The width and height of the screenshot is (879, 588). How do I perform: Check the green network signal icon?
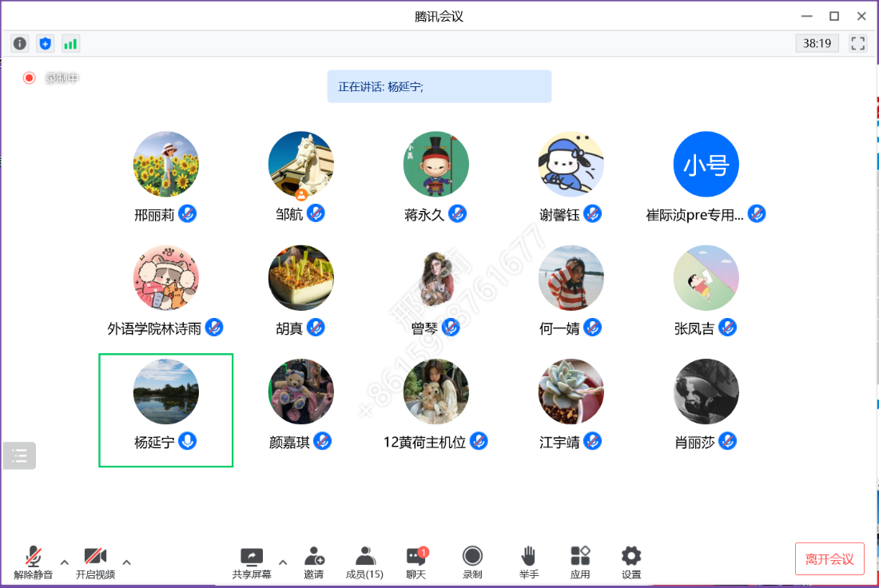pos(70,43)
